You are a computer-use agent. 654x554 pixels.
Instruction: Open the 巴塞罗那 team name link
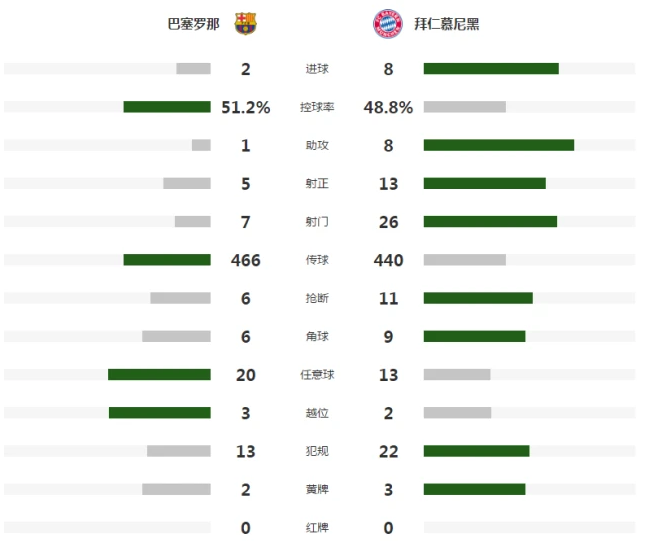pyautogui.click(x=194, y=24)
